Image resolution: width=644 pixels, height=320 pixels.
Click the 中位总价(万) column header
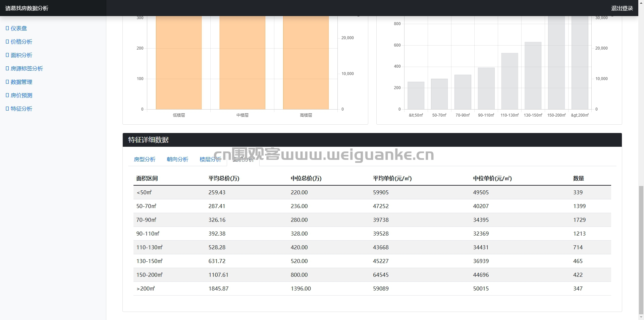pos(306,179)
